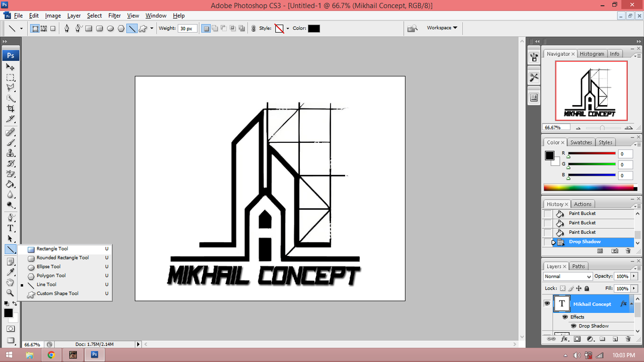The image size is (644, 362).
Task: Delete layer with Layers panel trash icon
Action: (x=628, y=339)
